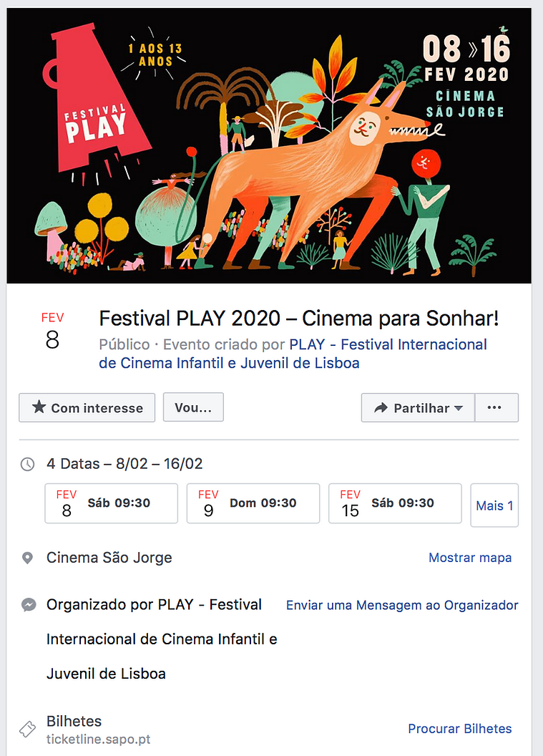Viewport: 543px width, 756px height.
Task: Click the Procurar Bilhetes link
Action: [x=459, y=729]
